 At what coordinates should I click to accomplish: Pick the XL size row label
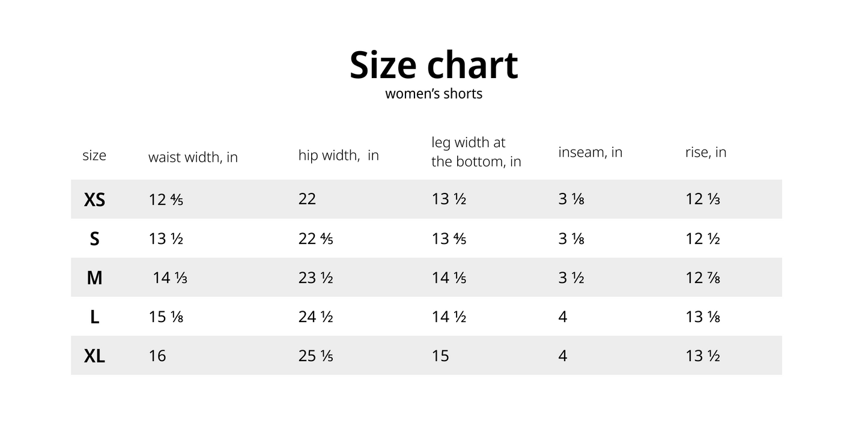94,356
